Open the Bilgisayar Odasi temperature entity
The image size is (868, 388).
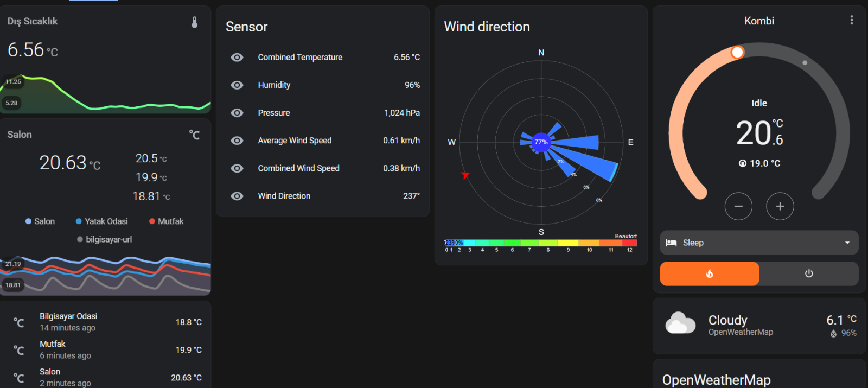coord(107,322)
